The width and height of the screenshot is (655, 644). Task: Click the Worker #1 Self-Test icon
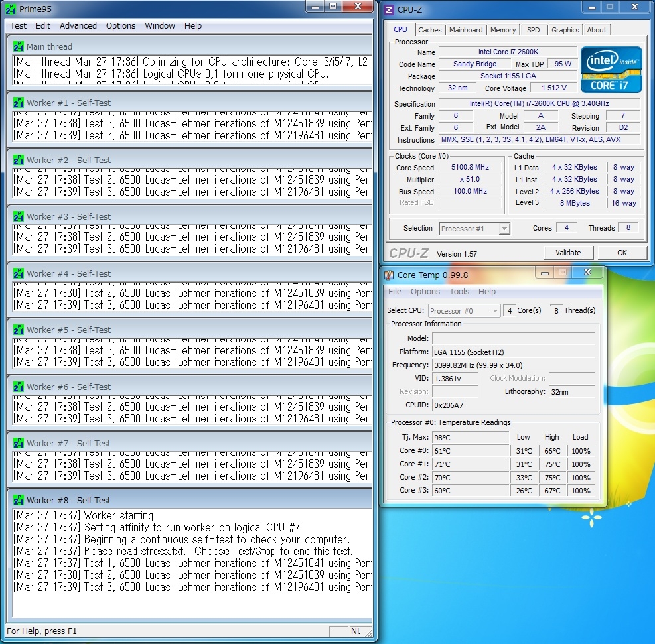click(x=19, y=103)
